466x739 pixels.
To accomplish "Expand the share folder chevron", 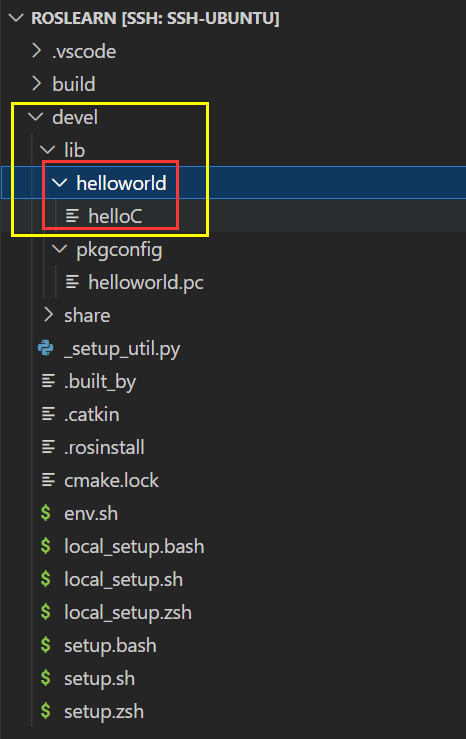I will [x=48, y=315].
